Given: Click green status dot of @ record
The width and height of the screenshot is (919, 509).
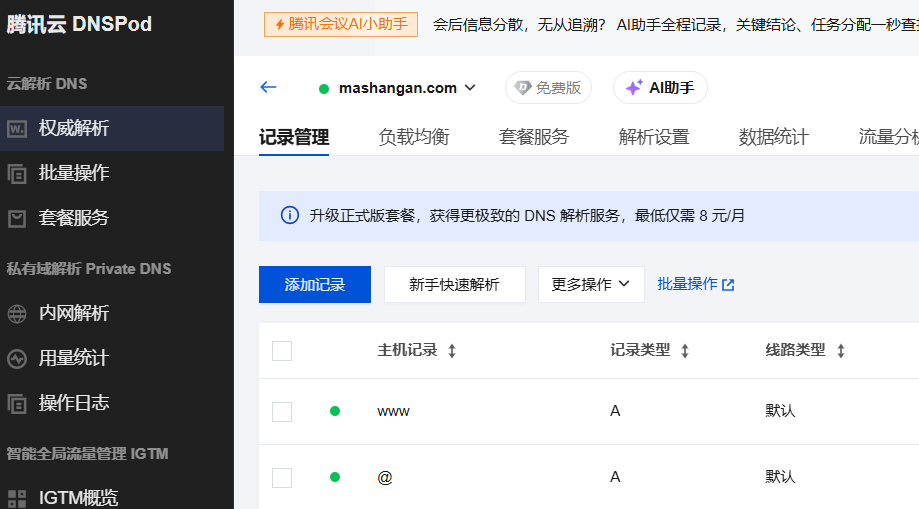Looking at the screenshot, I should pyautogui.click(x=335, y=477).
